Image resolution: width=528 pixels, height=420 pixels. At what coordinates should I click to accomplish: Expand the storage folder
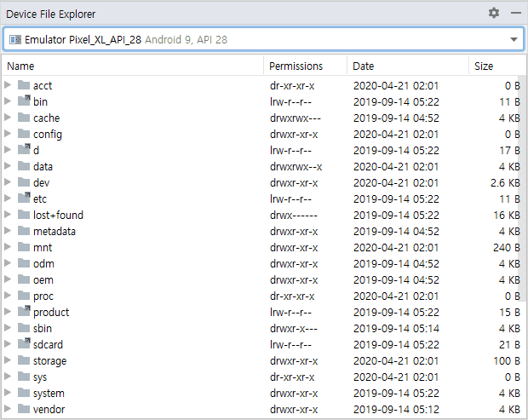click(x=8, y=360)
